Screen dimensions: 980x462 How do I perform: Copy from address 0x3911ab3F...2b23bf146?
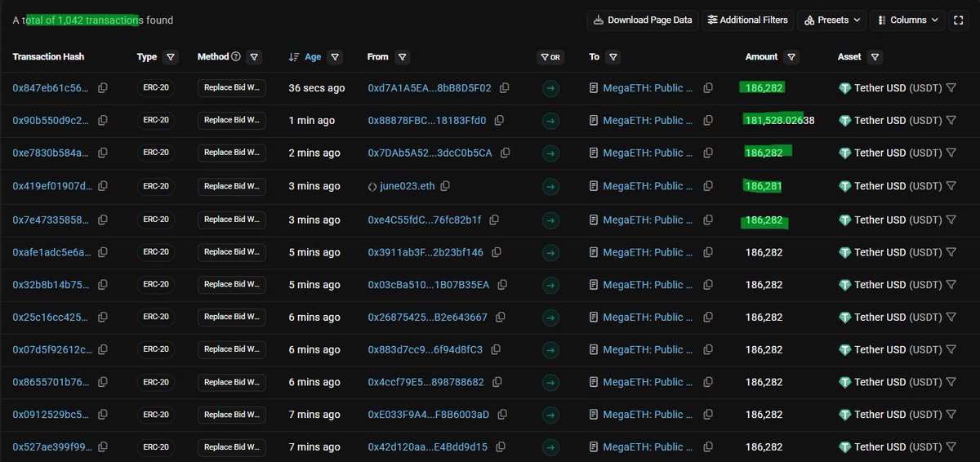tap(497, 252)
